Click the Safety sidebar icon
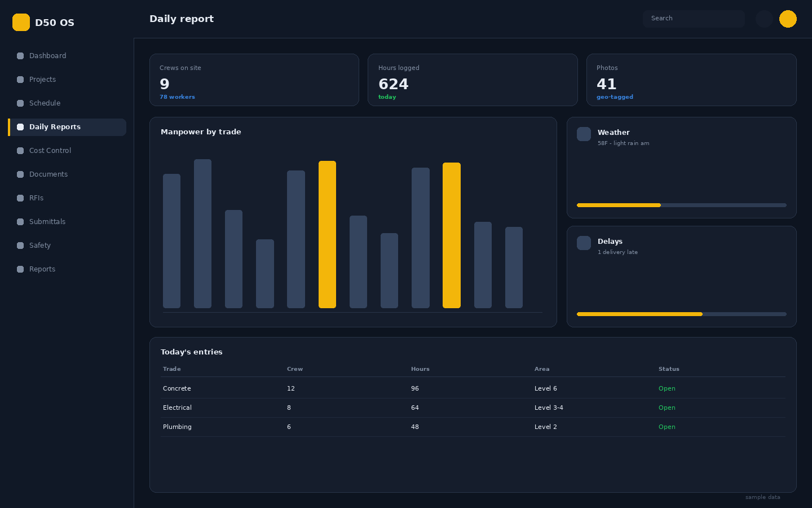The image size is (812, 508). 20,246
